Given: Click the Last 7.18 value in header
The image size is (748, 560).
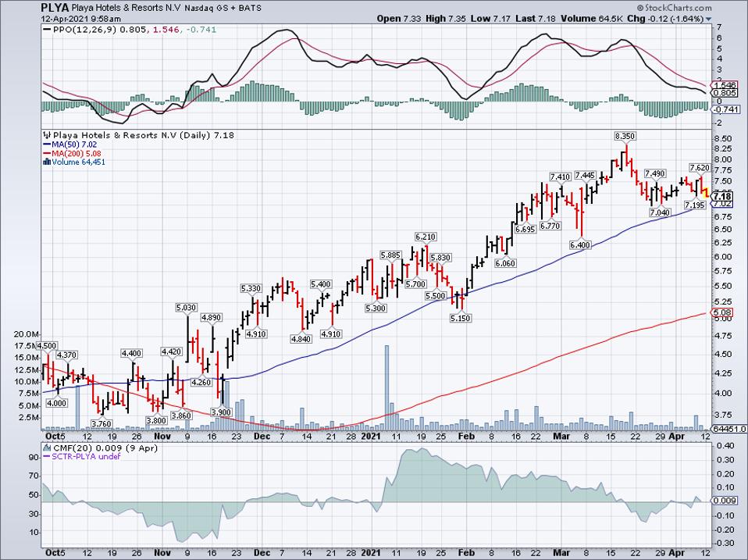Looking at the screenshot, I should tap(536, 19).
